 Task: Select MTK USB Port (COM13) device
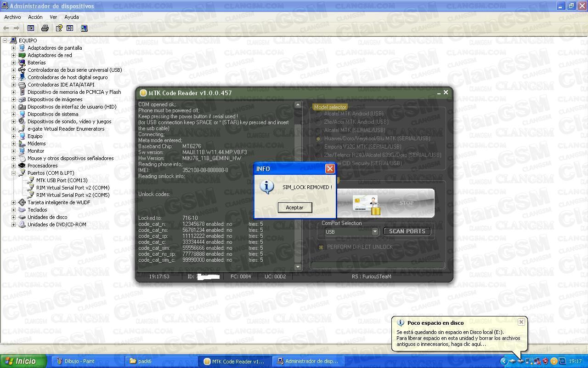(62, 180)
